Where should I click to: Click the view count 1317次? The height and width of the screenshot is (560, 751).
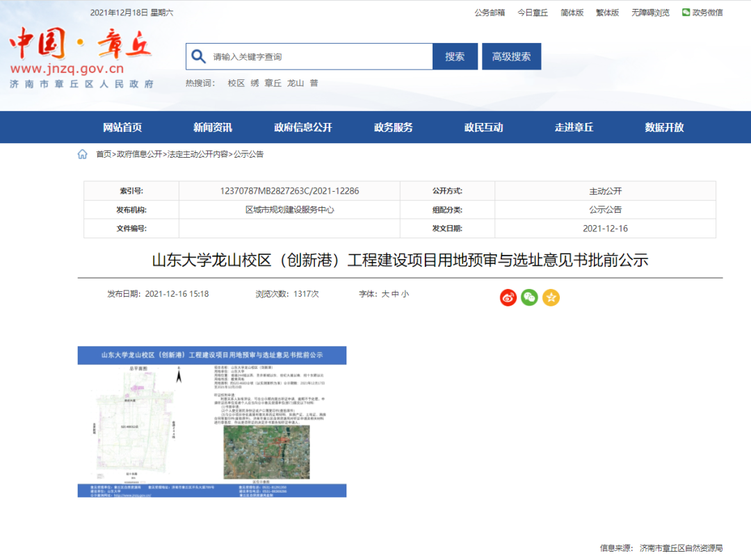point(305,294)
